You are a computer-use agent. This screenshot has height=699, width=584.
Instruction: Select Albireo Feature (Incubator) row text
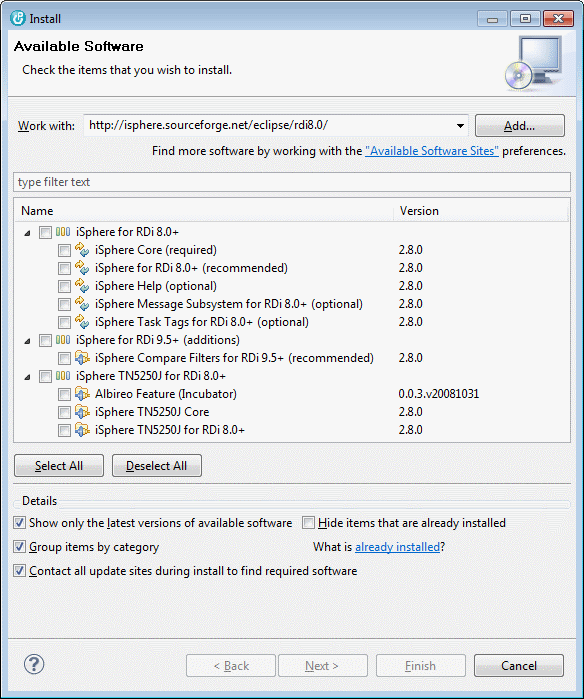click(165, 394)
